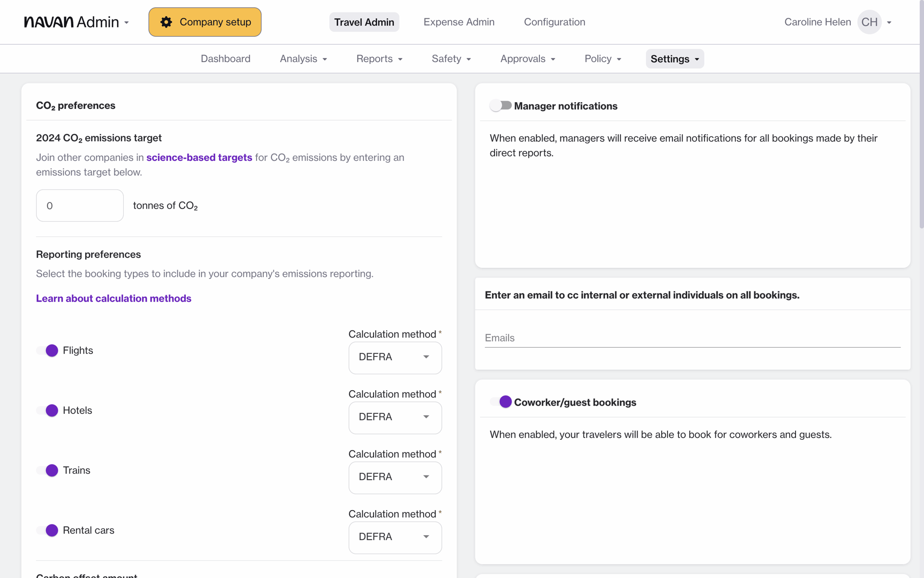Screen dimensions: 924x578
Task: Open the Reports menu
Action: pos(379,59)
